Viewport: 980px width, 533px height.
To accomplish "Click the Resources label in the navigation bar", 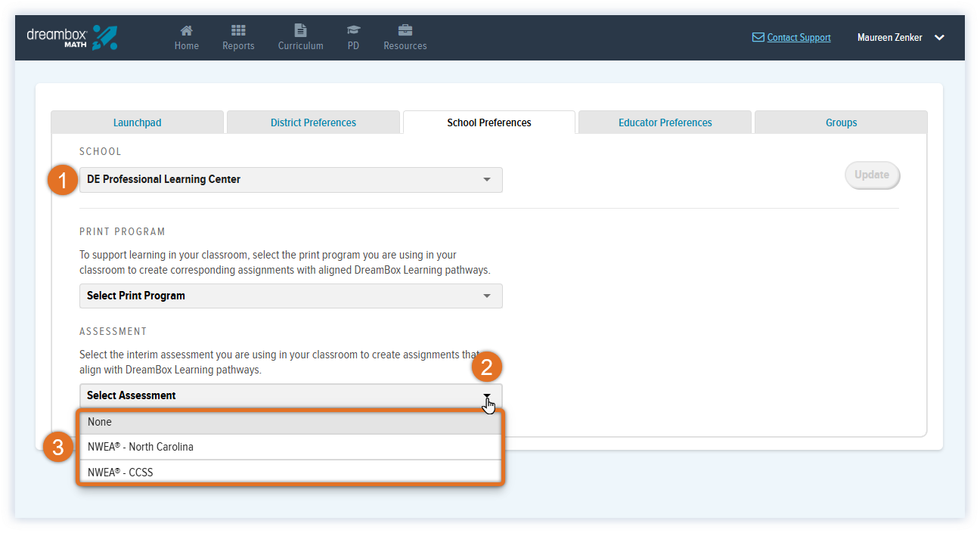I will pyautogui.click(x=405, y=46).
